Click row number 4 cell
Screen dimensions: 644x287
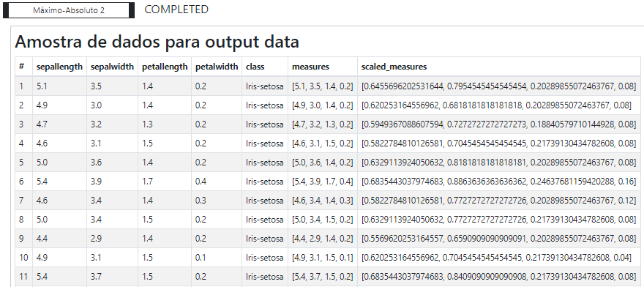[x=24, y=143]
